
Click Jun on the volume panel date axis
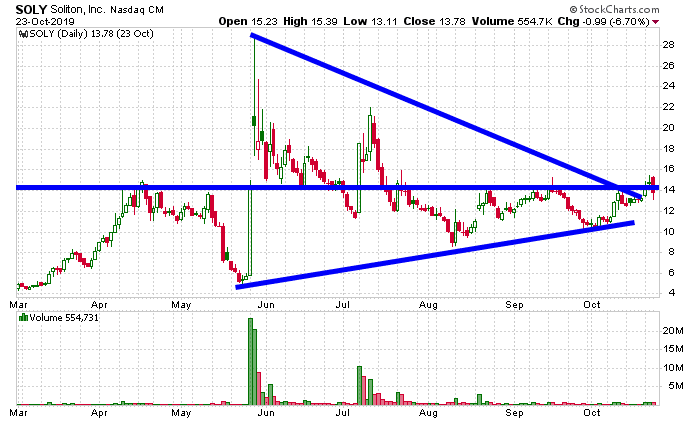266,413
